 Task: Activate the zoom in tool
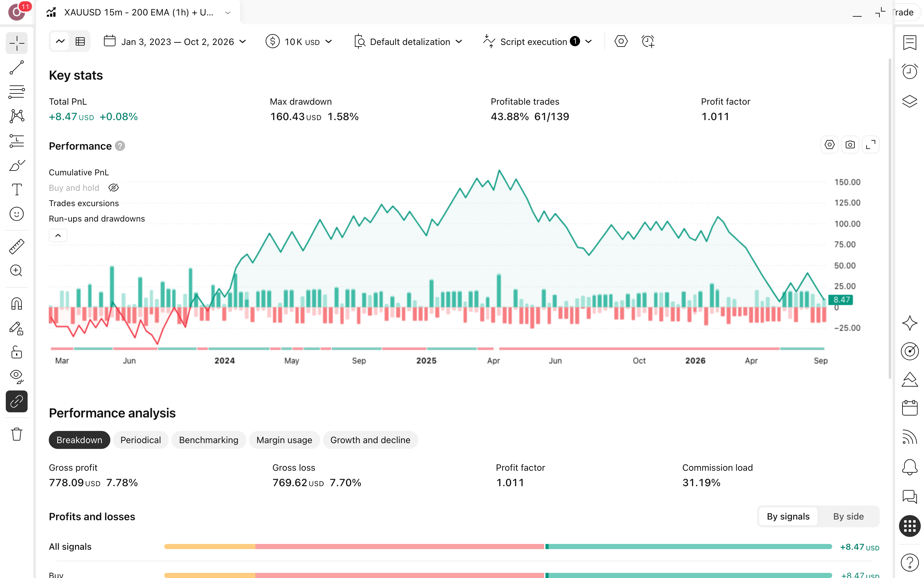click(x=17, y=271)
